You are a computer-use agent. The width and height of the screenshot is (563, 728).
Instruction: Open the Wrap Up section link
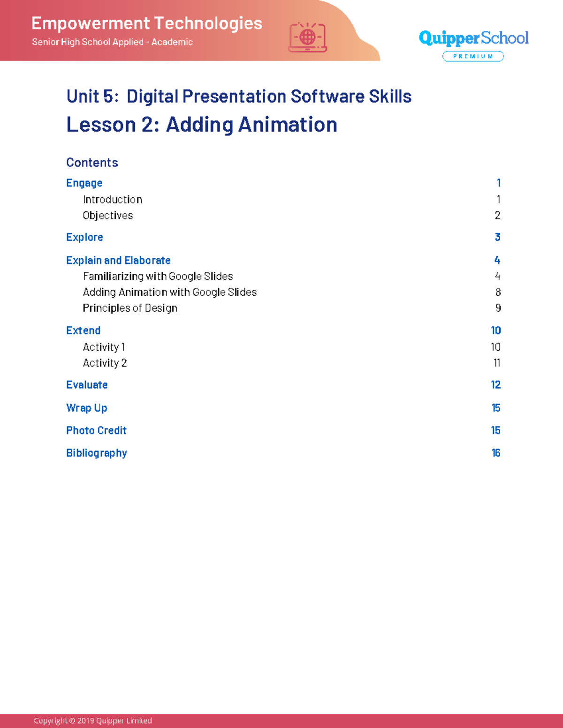87,408
